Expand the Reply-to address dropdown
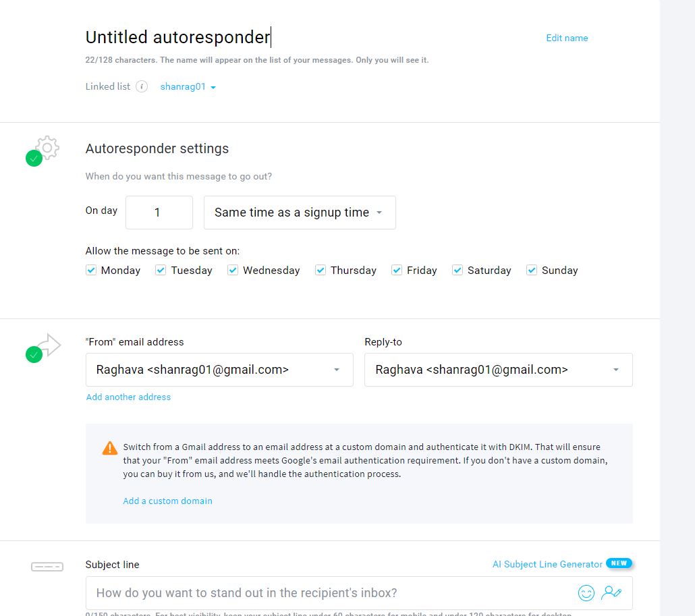695x616 pixels. tap(498, 370)
